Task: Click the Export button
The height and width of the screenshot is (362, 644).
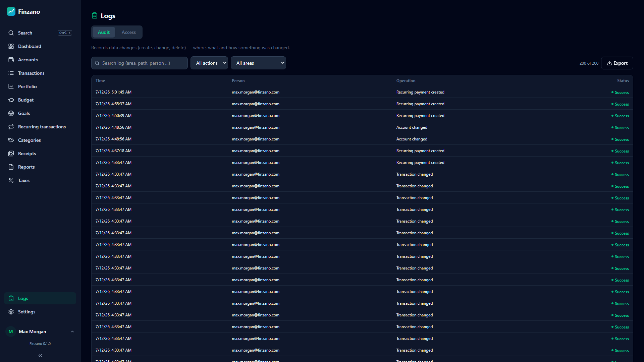Action: pyautogui.click(x=617, y=63)
